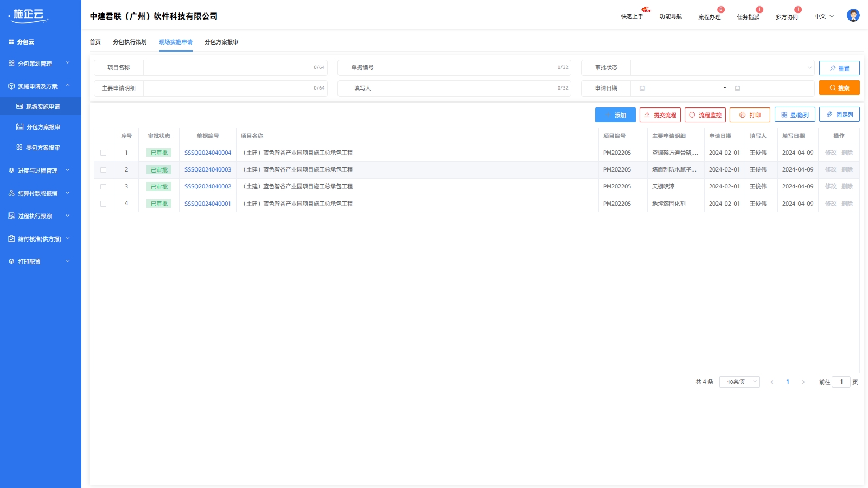Switch to the 分包方案报审 tab

pos(221,42)
